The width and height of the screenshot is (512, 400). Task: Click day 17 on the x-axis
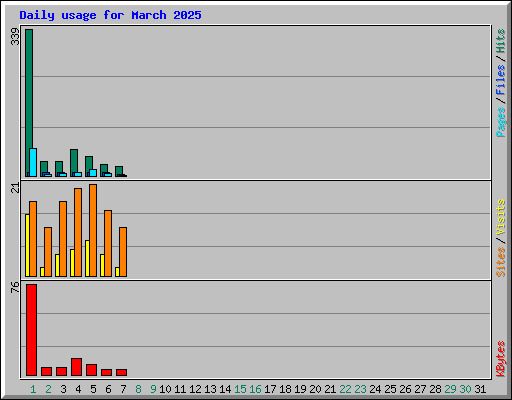point(270,389)
